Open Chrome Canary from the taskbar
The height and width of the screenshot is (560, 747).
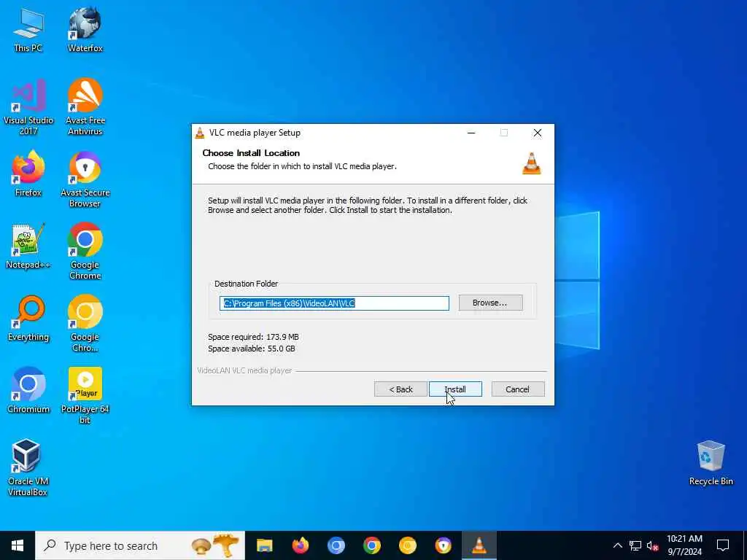pos(407,545)
